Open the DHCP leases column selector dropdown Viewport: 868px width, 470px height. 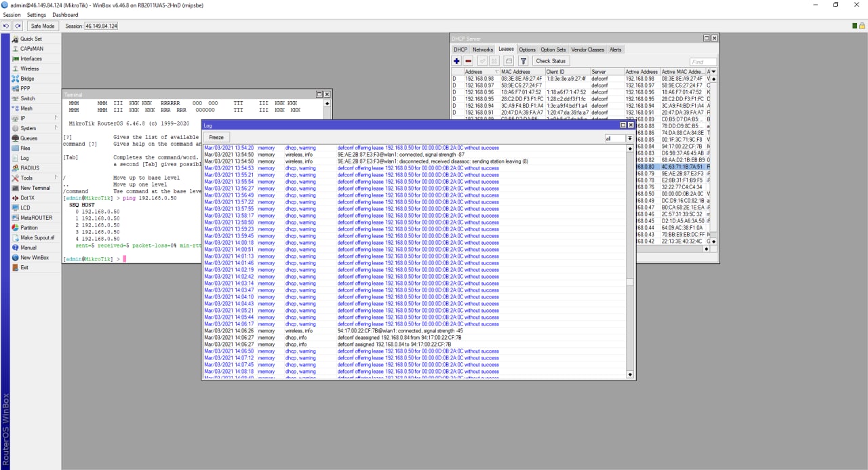point(713,72)
